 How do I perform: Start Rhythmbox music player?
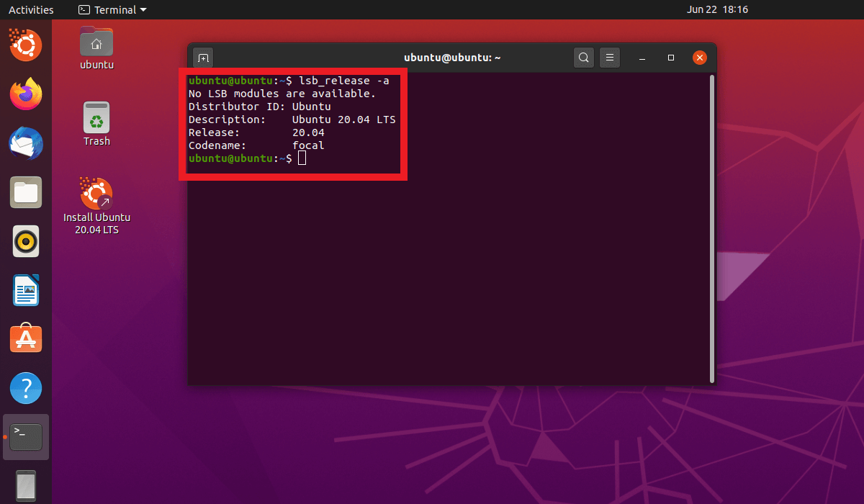tap(25, 241)
